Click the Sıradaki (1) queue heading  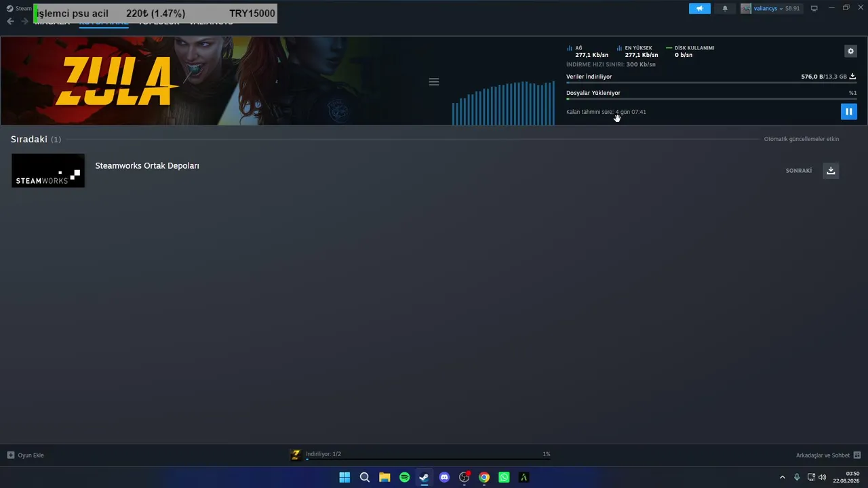pos(36,139)
